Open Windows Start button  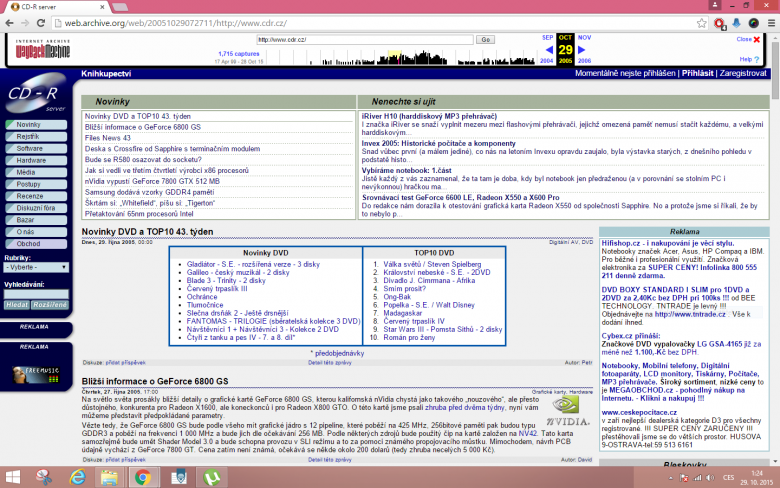click(x=12, y=478)
